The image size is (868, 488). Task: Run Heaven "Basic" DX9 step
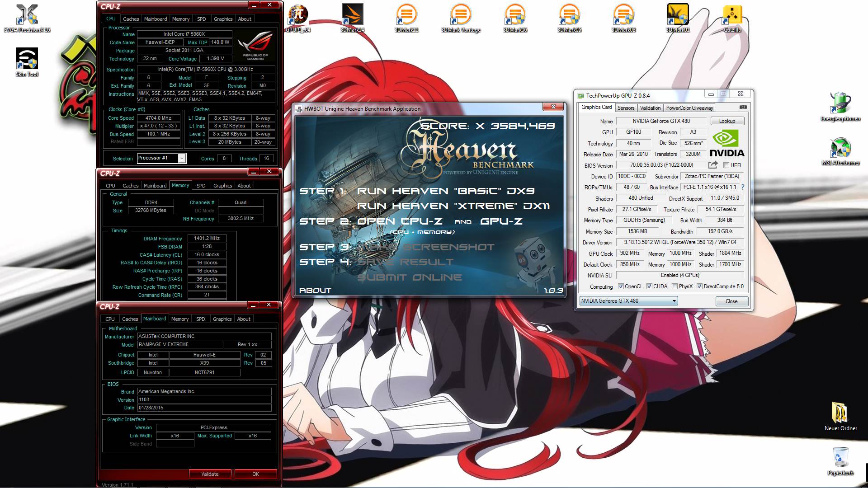[446, 191]
